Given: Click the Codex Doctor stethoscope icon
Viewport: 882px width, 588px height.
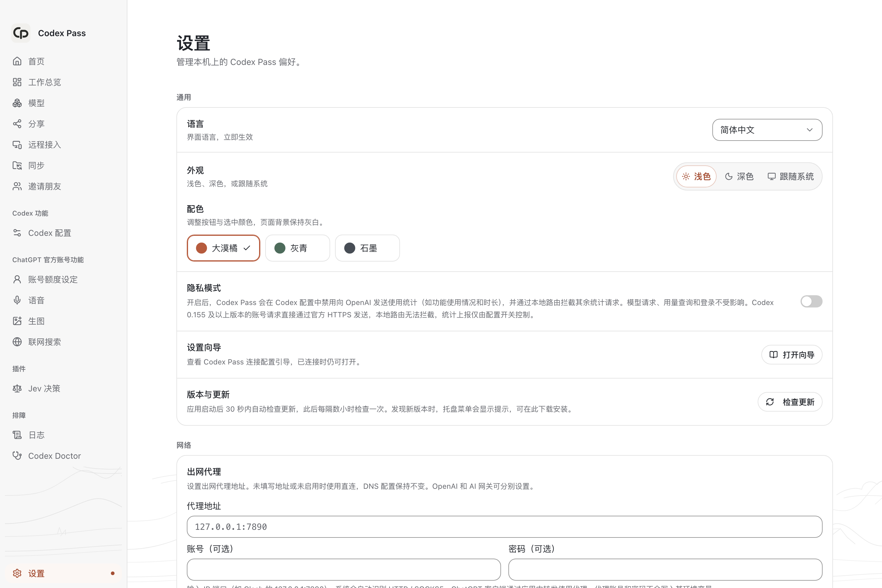Looking at the screenshot, I should pos(17,456).
